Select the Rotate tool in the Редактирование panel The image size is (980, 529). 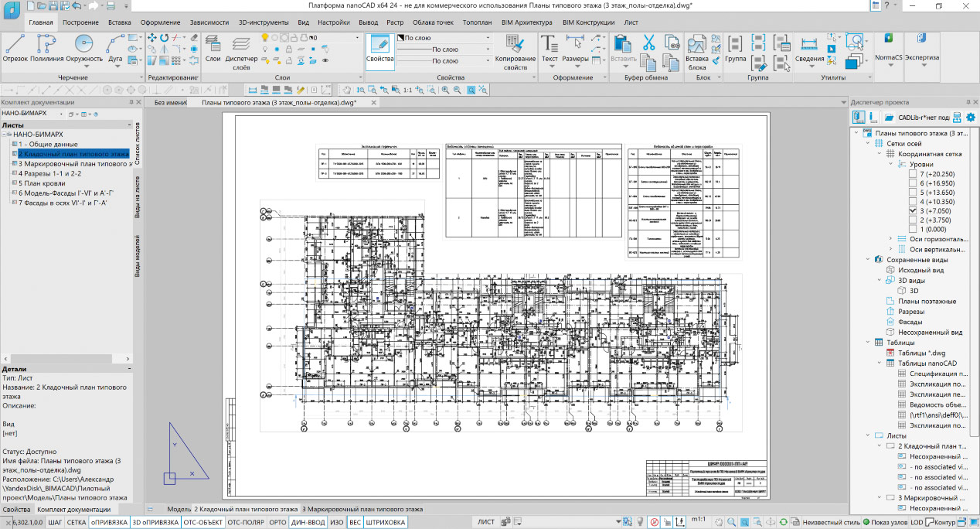click(165, 37)
